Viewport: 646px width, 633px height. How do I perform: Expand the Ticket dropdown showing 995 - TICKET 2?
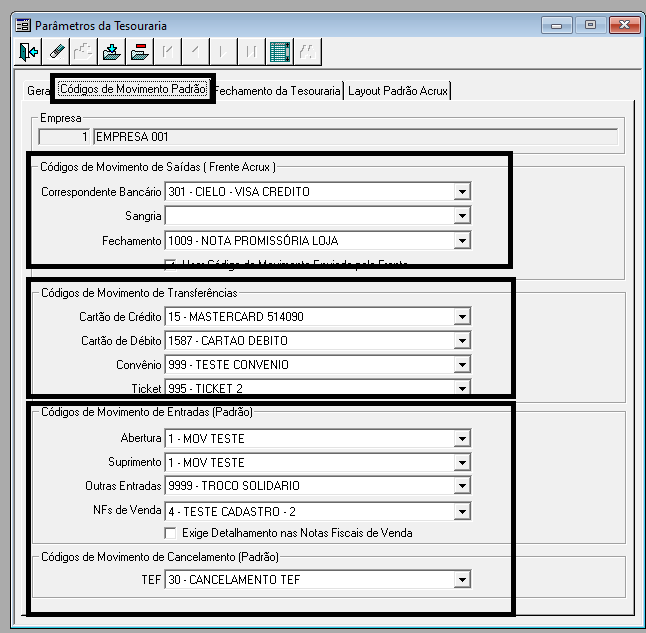[462, 388]
